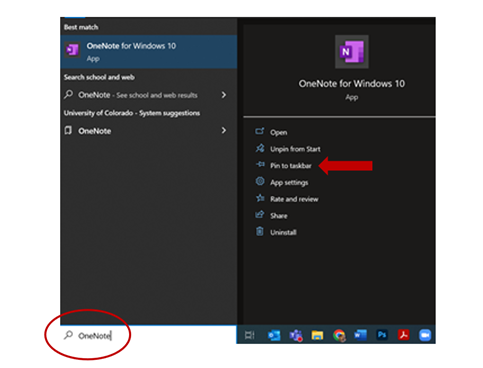
Task: Click the Unpin from Start pin icon
Action: [260, 148]
